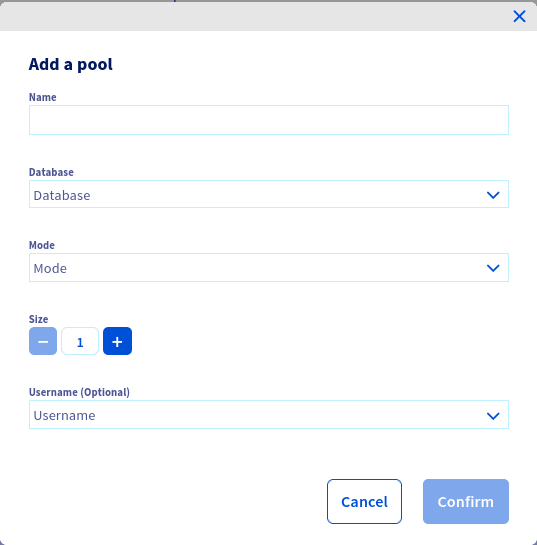Decrease pool size with minus button

coord(43,341)
